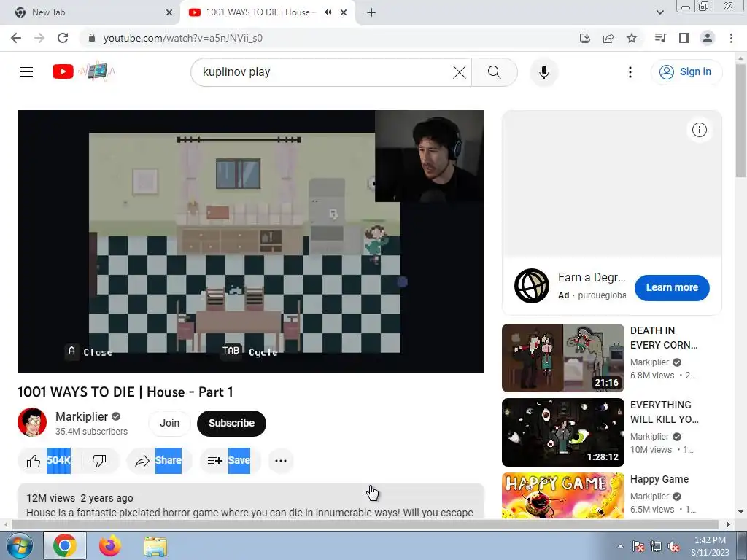747x560 pixels.
Task: Open Markiplier channel avatar
Action: click(x=32, y=422)
